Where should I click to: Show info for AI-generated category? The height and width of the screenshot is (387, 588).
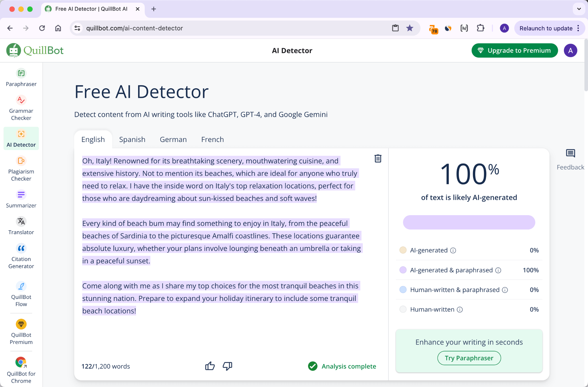453,250
